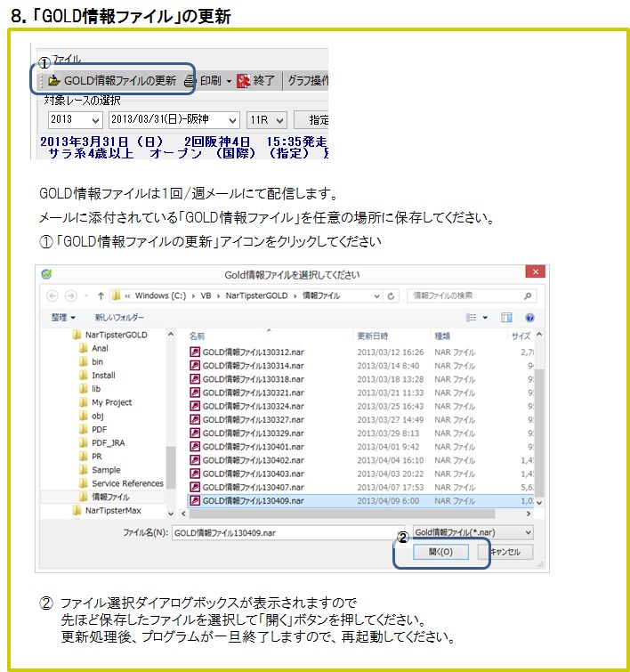Open the 印刷 dropdown arrow

click(x=229, y=81)
